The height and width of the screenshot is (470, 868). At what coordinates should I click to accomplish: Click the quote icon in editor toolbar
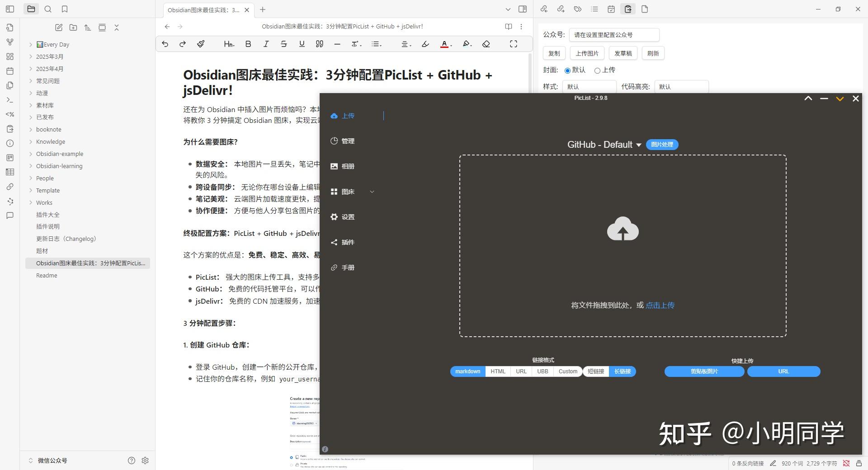[319, 44]
